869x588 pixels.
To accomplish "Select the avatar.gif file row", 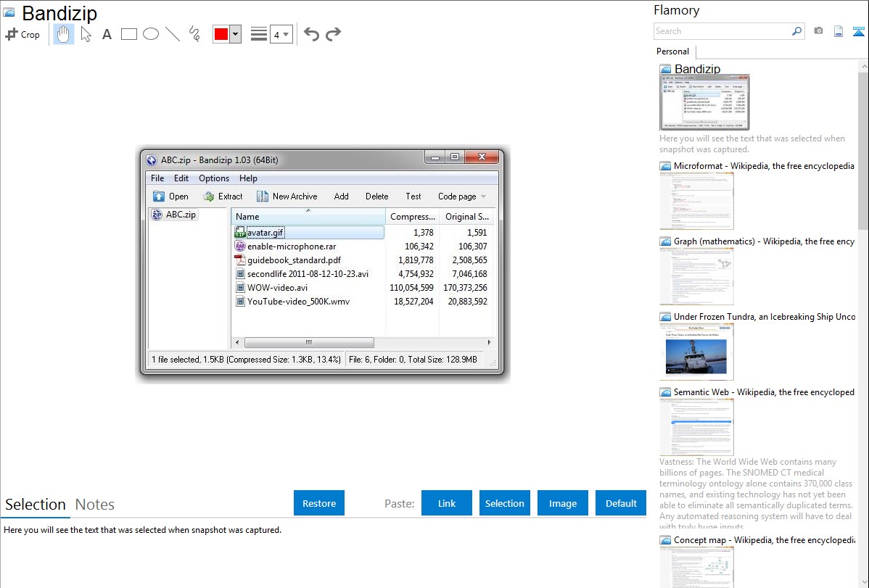I will tap(309, 233).
